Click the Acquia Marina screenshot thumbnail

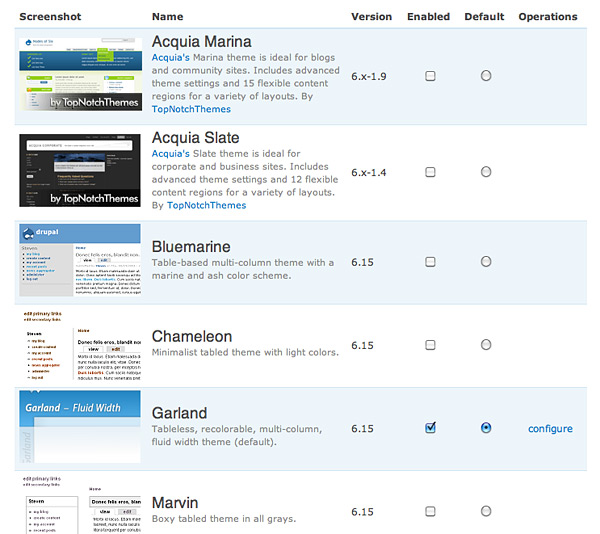(80, 74)
